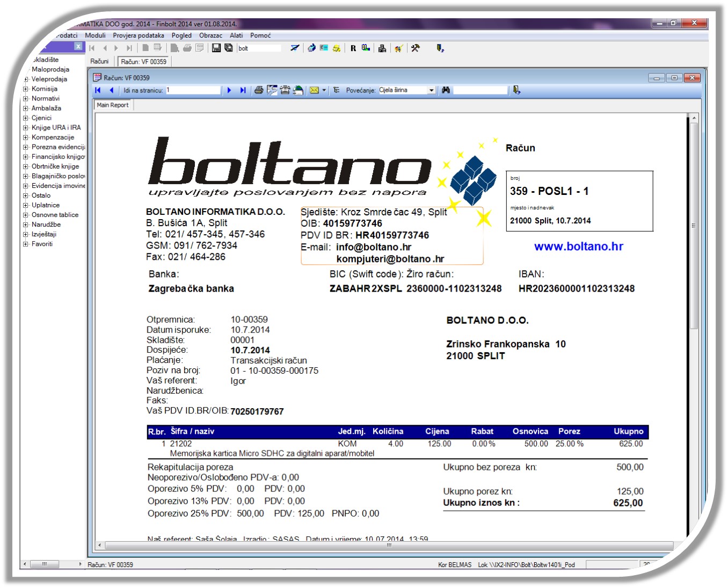Open the www.boltano.hr link
The width and height of the screenshot is (728, 588).
578,246
